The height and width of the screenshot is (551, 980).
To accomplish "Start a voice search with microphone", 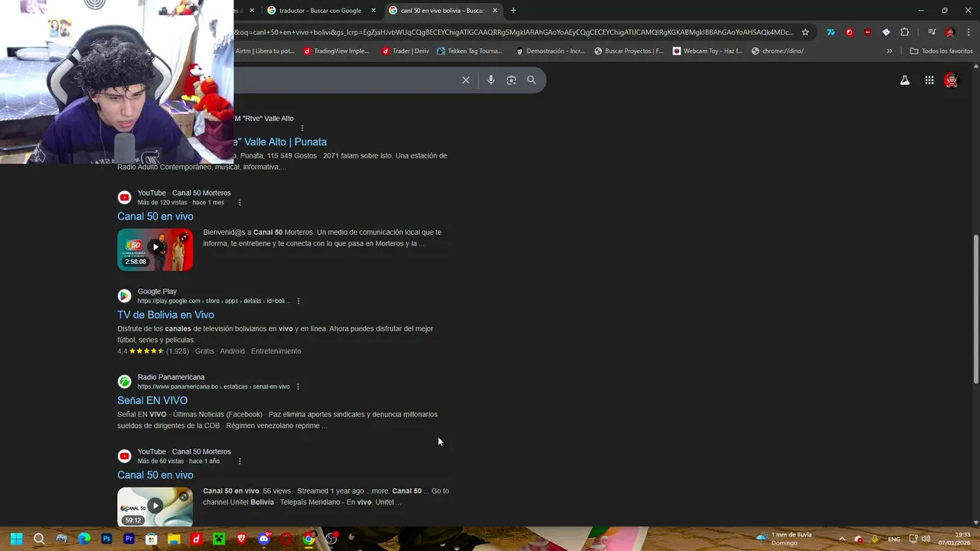I will pyautogui.click(x=491, y=80).
